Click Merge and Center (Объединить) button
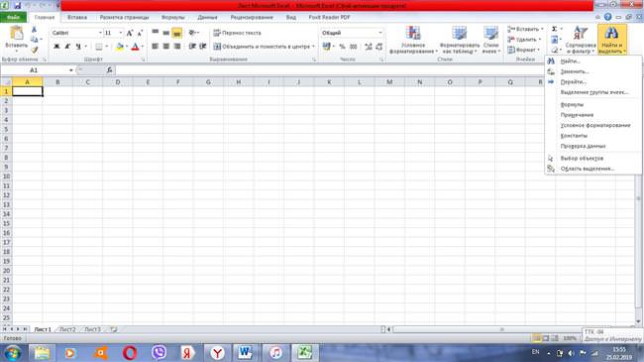This screenshot has height=362, width=644. point(264,47)
